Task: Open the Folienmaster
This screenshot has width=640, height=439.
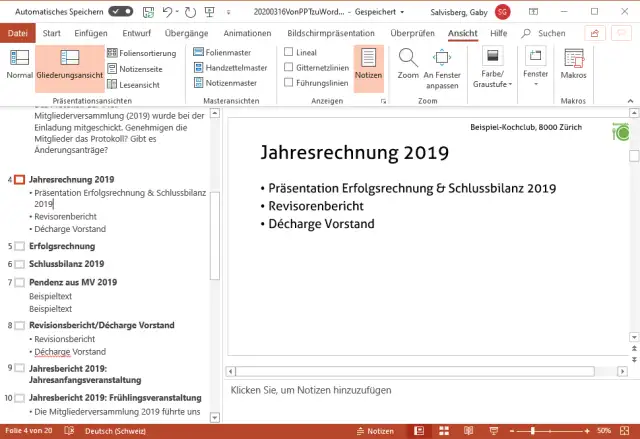Action: (x=222, y=52)
